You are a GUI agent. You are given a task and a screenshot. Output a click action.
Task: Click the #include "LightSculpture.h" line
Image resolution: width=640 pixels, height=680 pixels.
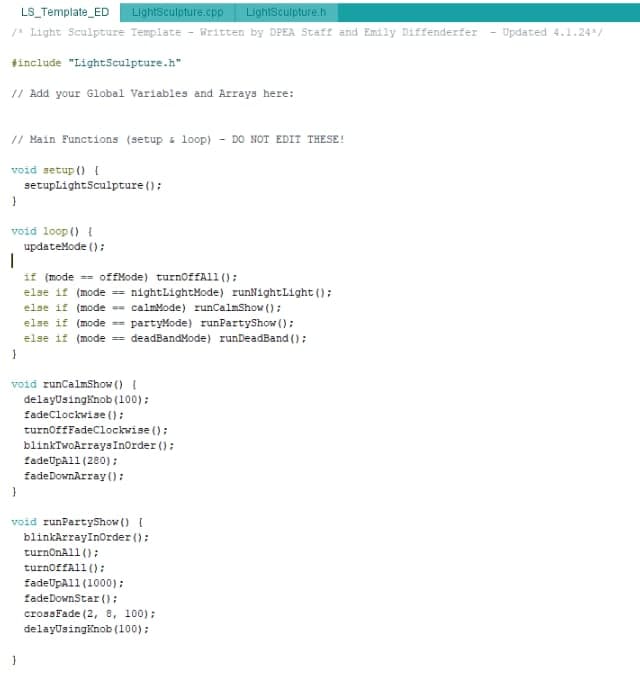point(96,63)
